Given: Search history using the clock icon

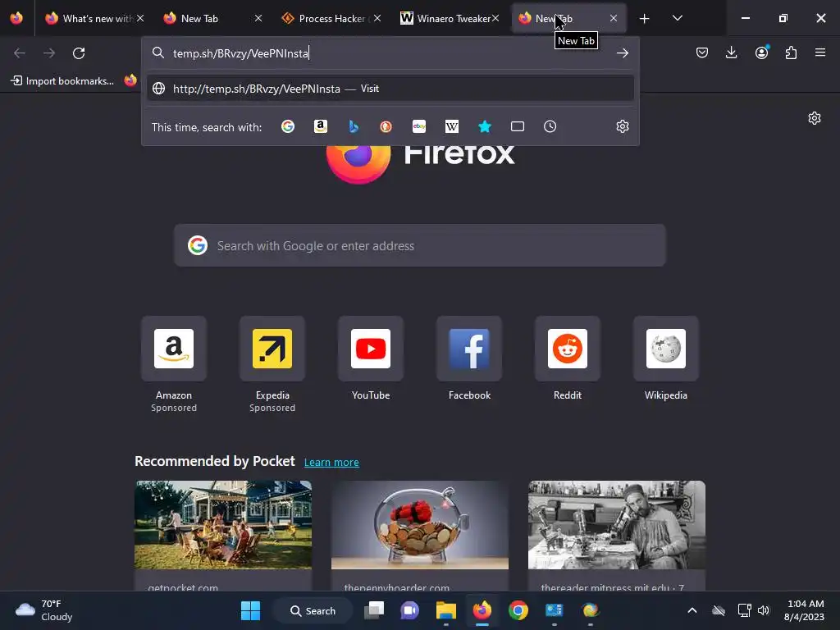Looking at the screenshot, I should point(550,126).
